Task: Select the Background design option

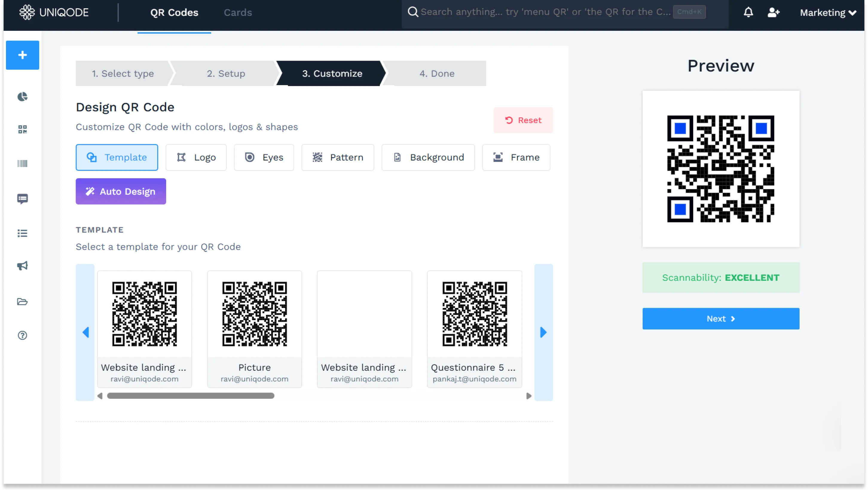Action: pyautogui.click(x=428, y=157)
